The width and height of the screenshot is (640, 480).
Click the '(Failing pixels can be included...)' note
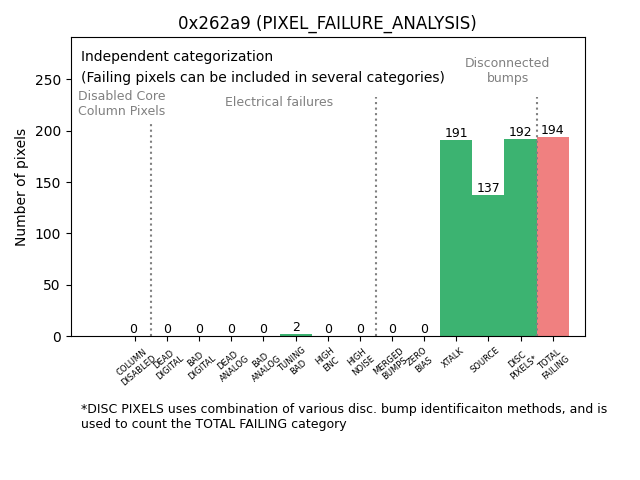263,77
